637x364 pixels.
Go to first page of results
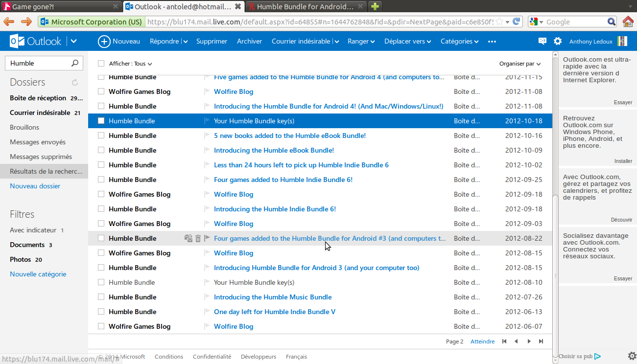504,341
